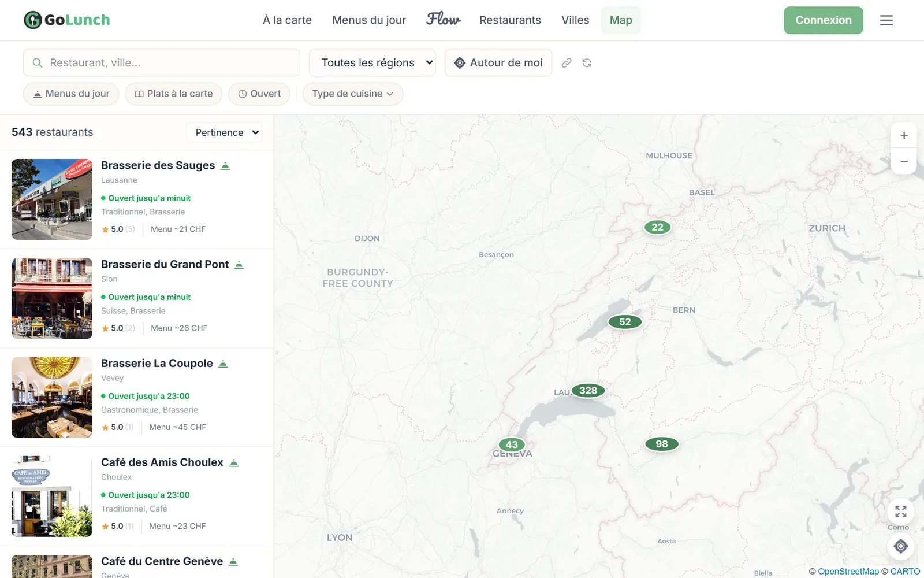
Task: Open the Flow nav item
Action: point(444,20)
